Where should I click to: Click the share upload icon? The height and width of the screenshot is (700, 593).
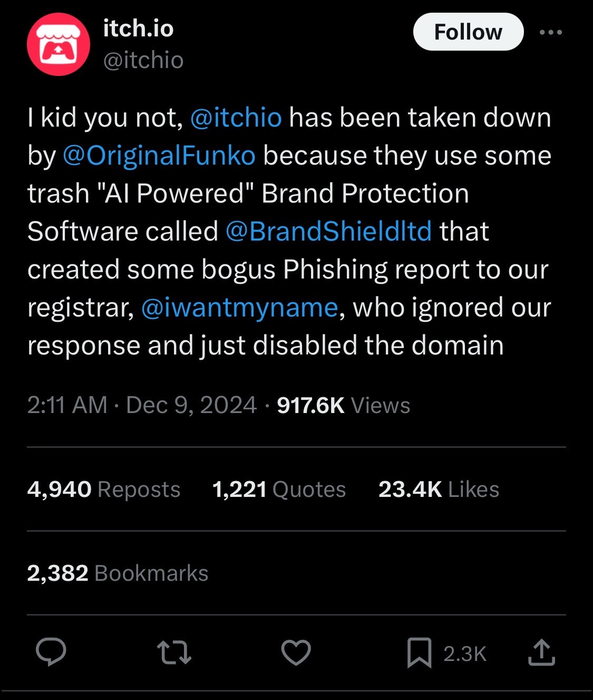541,652
